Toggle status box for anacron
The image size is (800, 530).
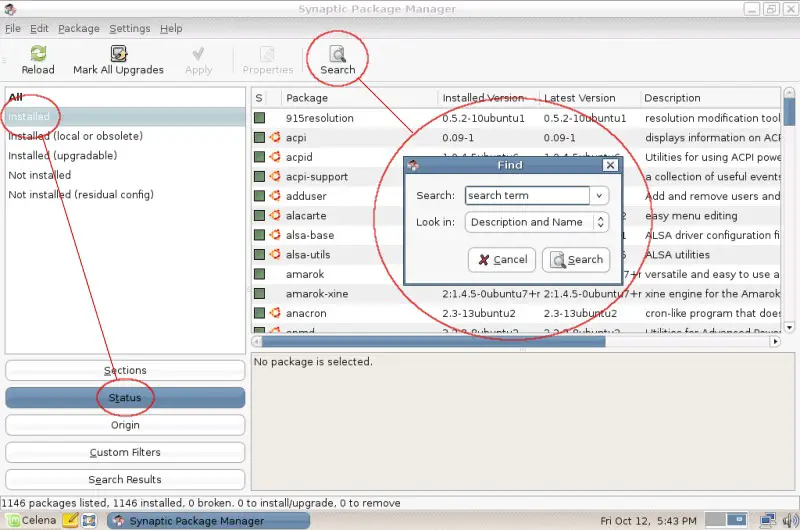(x=259, y=313)
